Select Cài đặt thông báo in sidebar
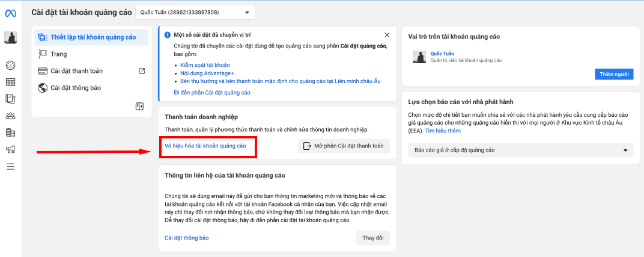The image size is (644, 257). 91,88
